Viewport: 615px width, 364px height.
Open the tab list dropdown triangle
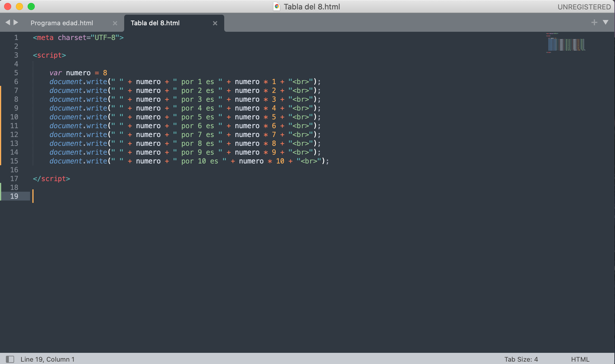(606, 22)
